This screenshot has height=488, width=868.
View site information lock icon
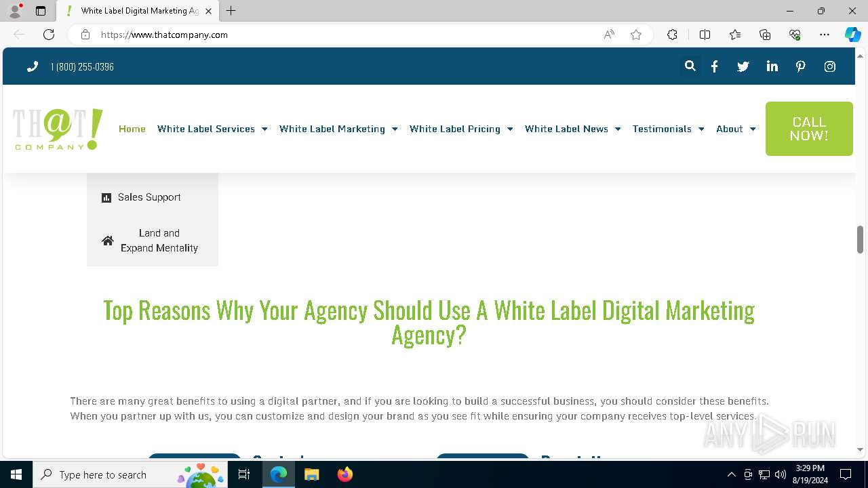85,35
